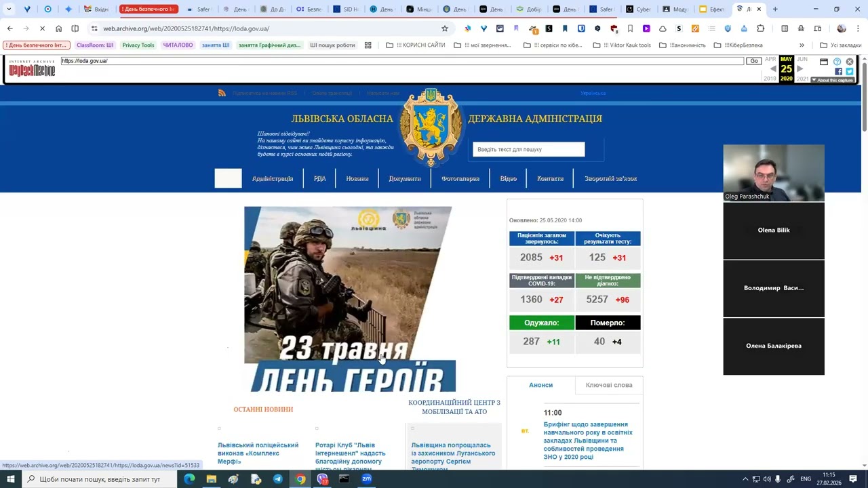Open the Брифінг щодо завершення навчального року link
The height and width of the screenshot is (488, 868).
pos(588,441)
